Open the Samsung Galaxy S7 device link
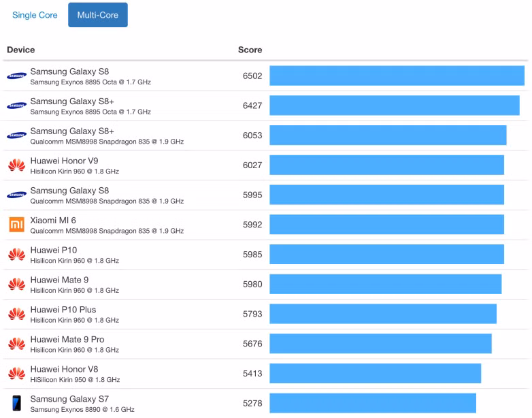This screenshot has height=418, width=532. pos(69,399)
